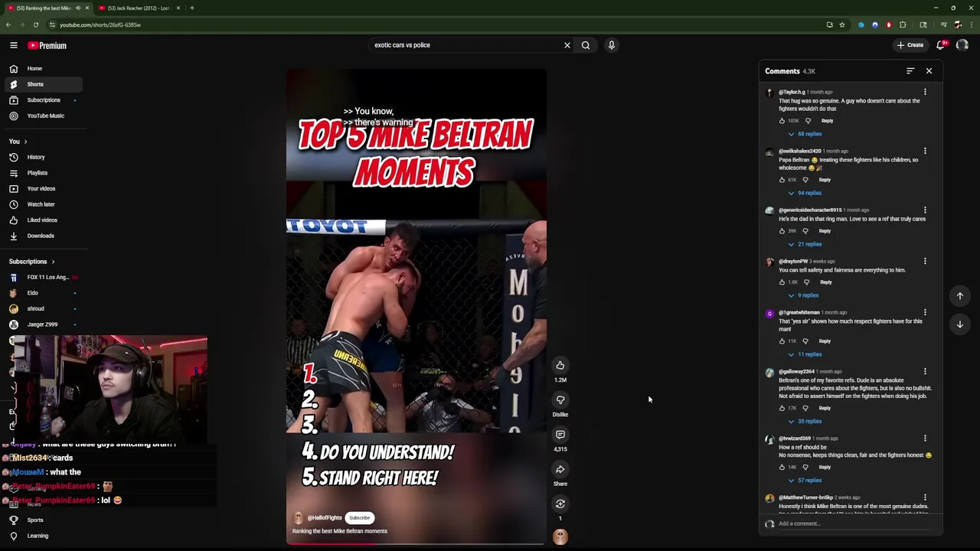
Task: Like the comment by @neilshakes2420
Action: point(782,180)
